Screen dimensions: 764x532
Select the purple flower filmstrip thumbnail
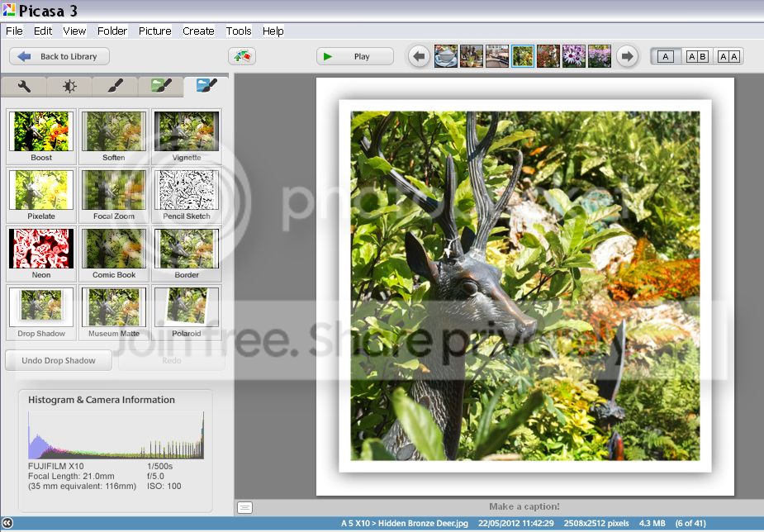(x=574, y=56)
